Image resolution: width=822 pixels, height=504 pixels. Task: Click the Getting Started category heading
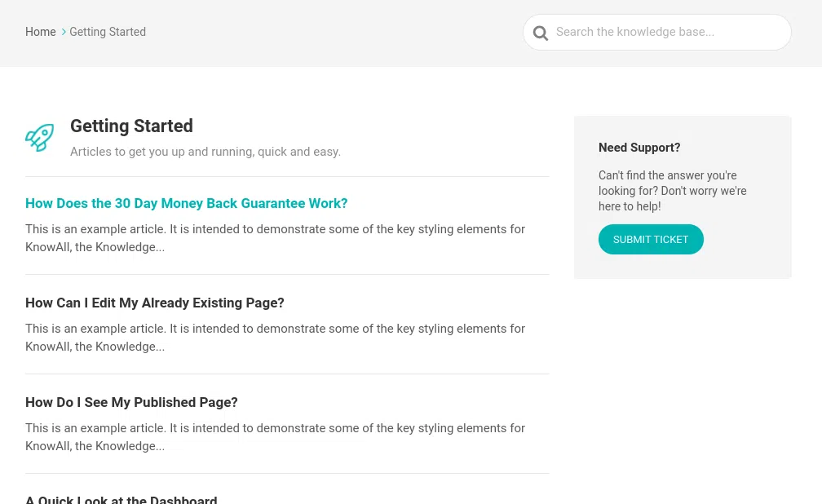[x=131, y=126]
